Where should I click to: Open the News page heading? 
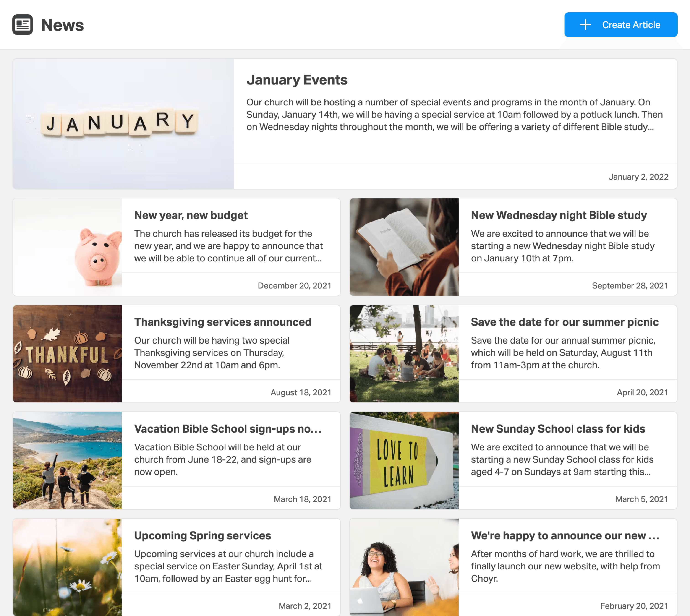[62, 25]
